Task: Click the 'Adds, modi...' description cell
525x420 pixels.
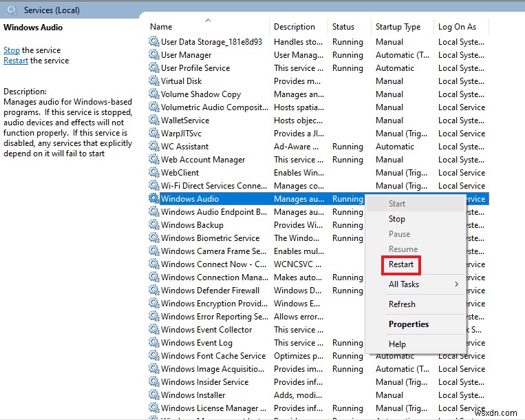Action: pos(298,395)
